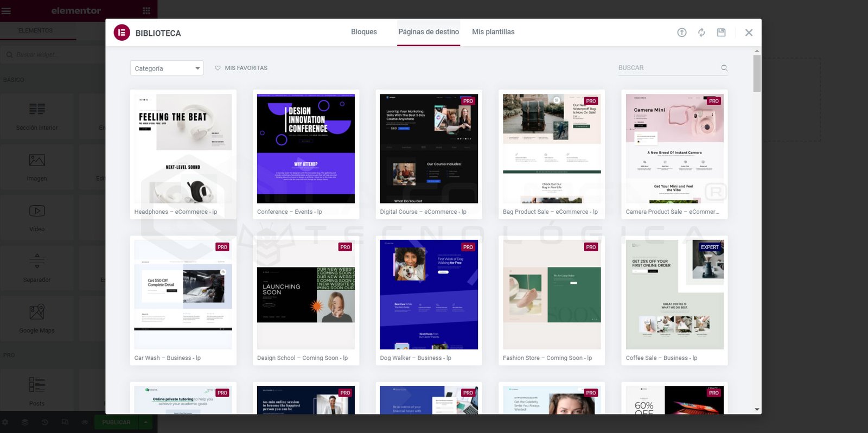This screenshot has height=433, width=868.
Task: Select the Separador widget
Action: pos(37,268)
